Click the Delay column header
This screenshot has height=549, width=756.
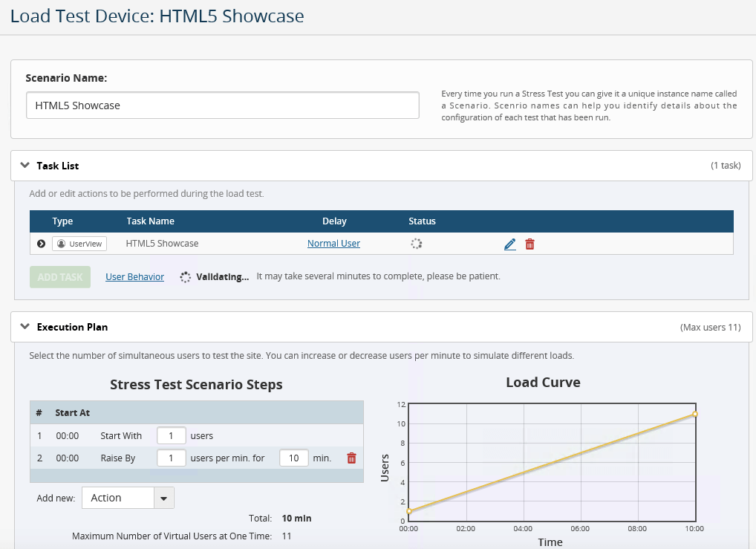click(x=334, y=221)
